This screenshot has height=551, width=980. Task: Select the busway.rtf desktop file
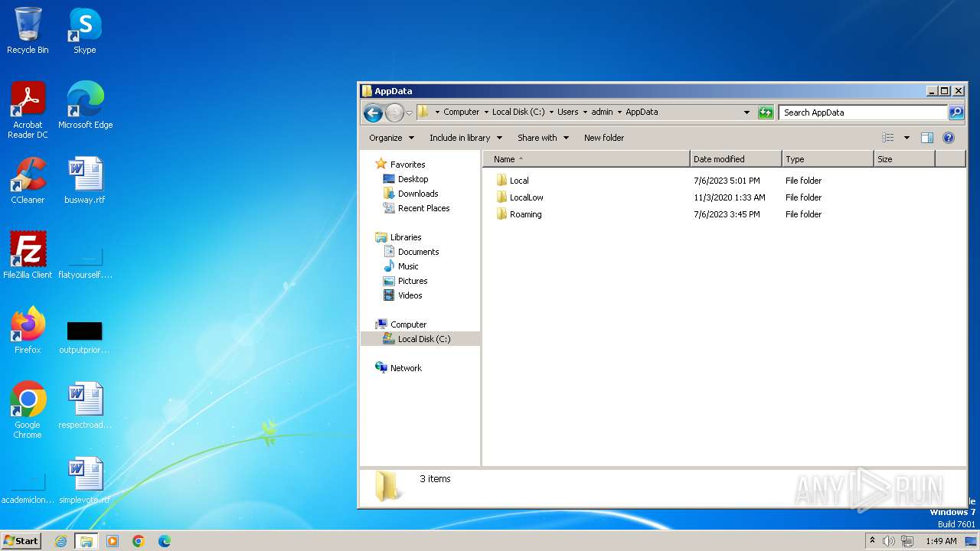85,181
